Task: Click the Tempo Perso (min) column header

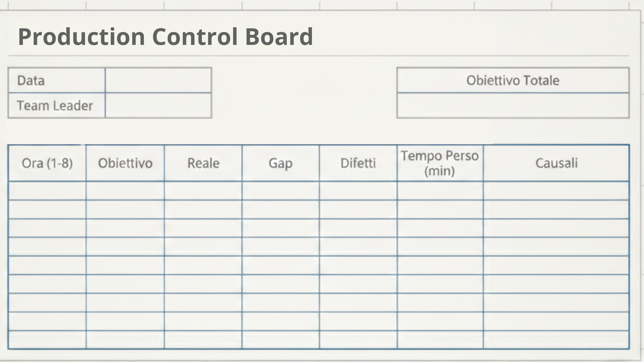Action: [440, 163]
